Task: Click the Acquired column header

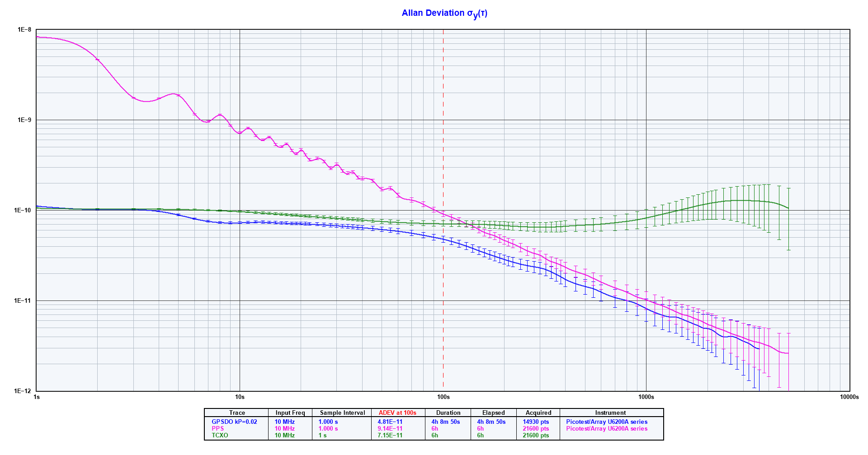Action: pos(538,413)
